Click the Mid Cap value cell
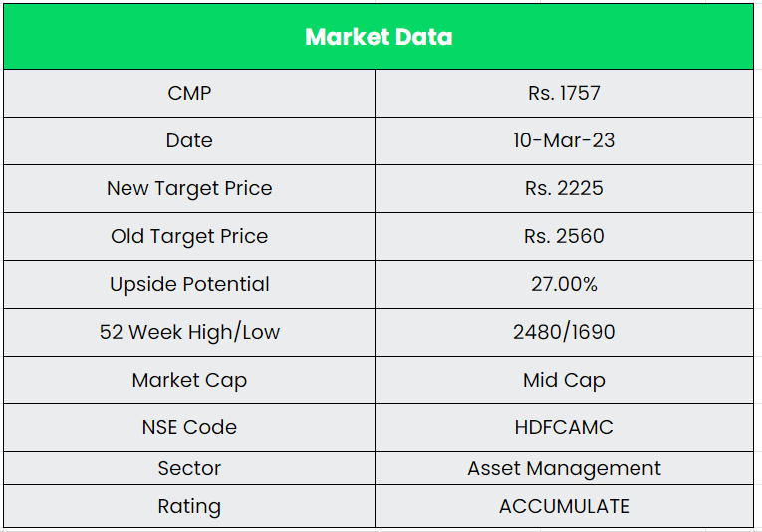 tap(564, 380)
